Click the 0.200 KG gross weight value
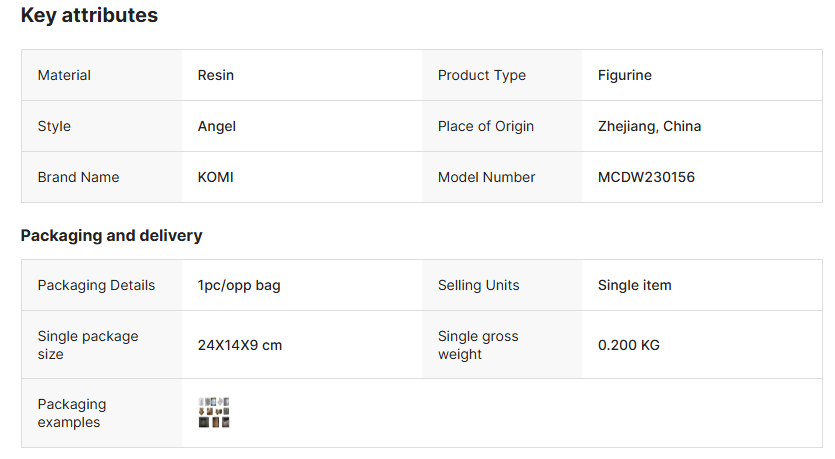The height and width of the screenshot is (459, 835). (x=628, y=345)
